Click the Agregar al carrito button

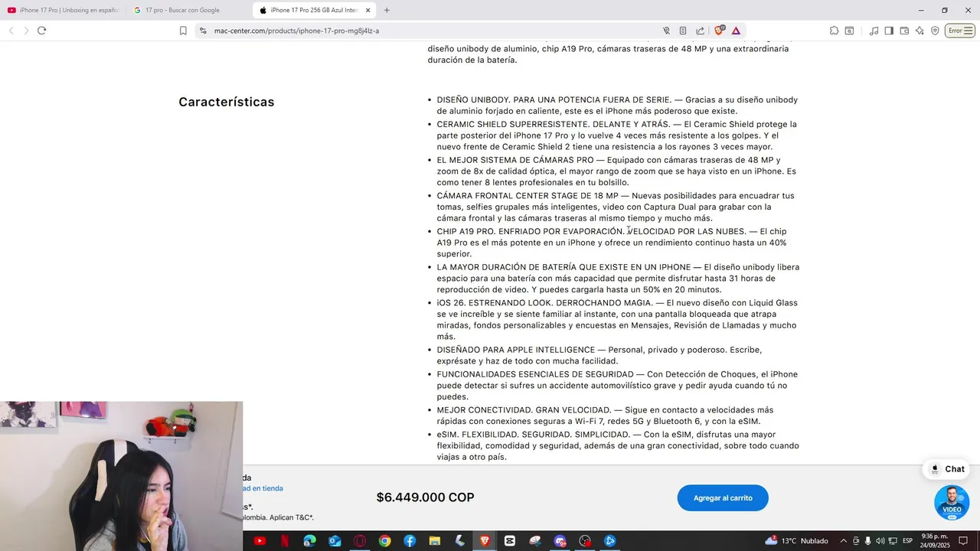pos(723,498)
